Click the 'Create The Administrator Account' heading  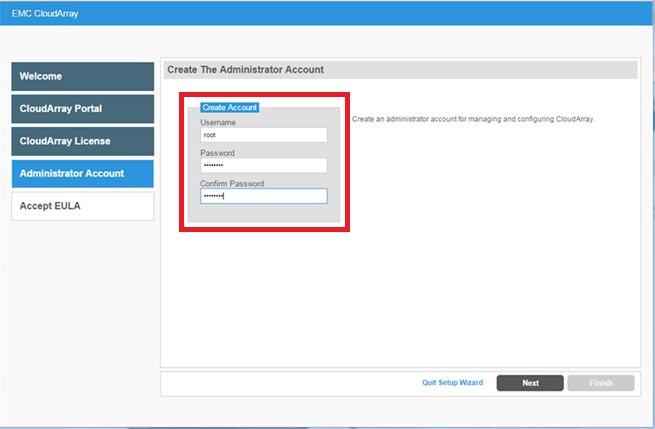[246, 70]
